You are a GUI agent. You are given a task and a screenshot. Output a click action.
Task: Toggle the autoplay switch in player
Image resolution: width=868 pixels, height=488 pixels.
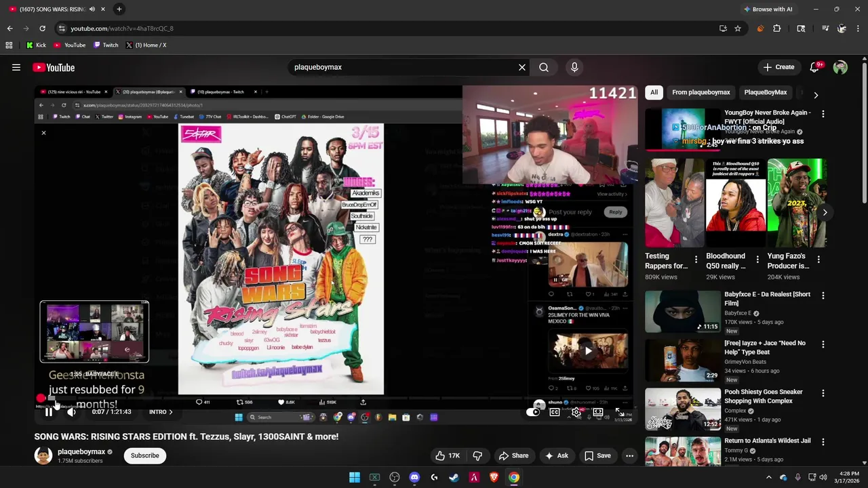point(534,411)
